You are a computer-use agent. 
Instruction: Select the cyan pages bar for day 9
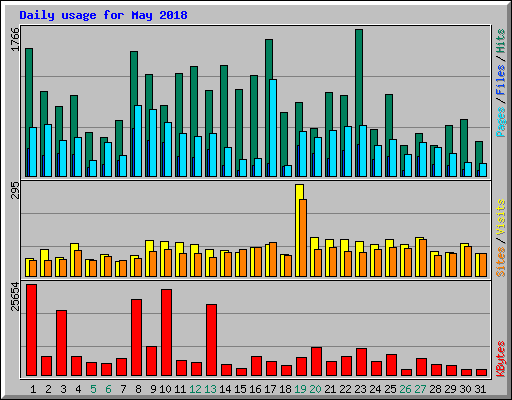coord(153,143)
